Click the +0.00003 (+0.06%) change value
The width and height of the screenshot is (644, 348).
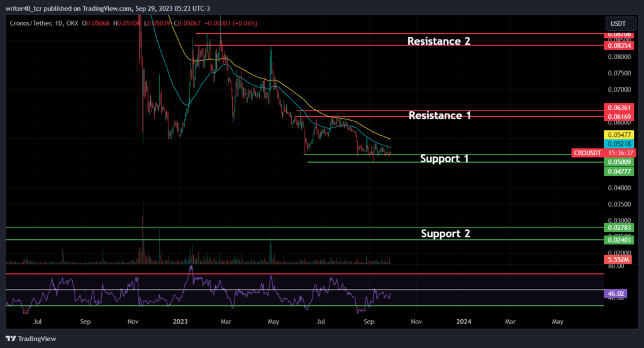(231, 23)
